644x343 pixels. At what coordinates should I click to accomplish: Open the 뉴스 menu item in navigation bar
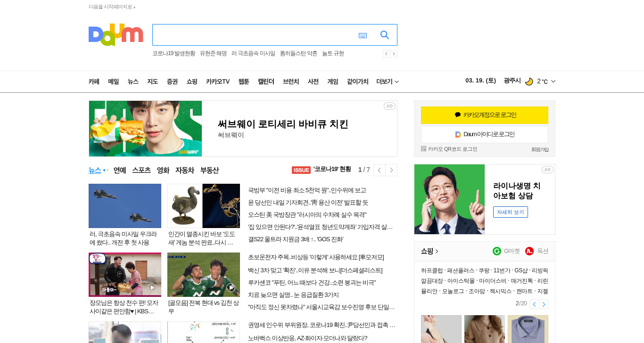(133, 82)
